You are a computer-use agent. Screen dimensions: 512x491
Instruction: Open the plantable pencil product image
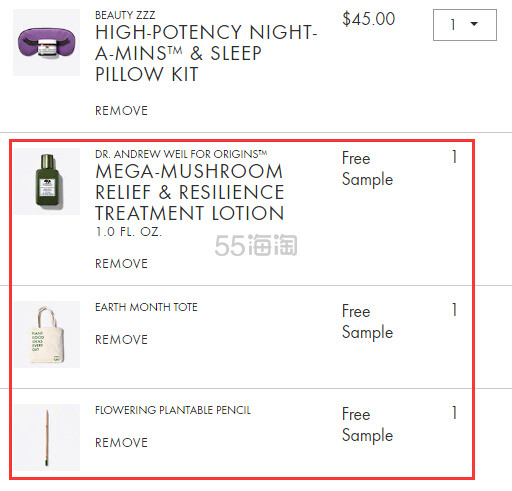point(46,437)
